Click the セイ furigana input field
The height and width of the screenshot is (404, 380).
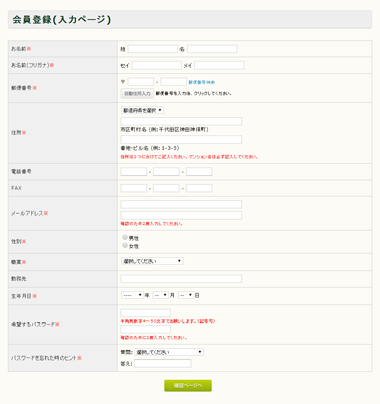[x=157, y=65]
